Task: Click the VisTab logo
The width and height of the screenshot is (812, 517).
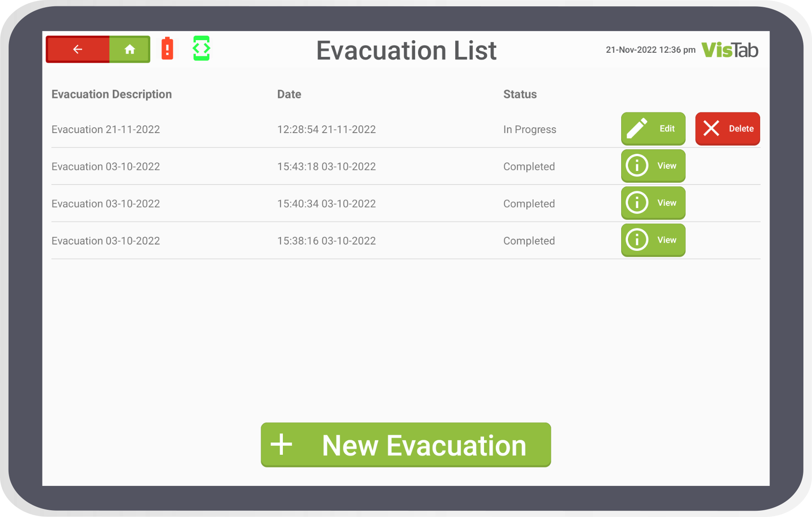Action: pos(730,50)
